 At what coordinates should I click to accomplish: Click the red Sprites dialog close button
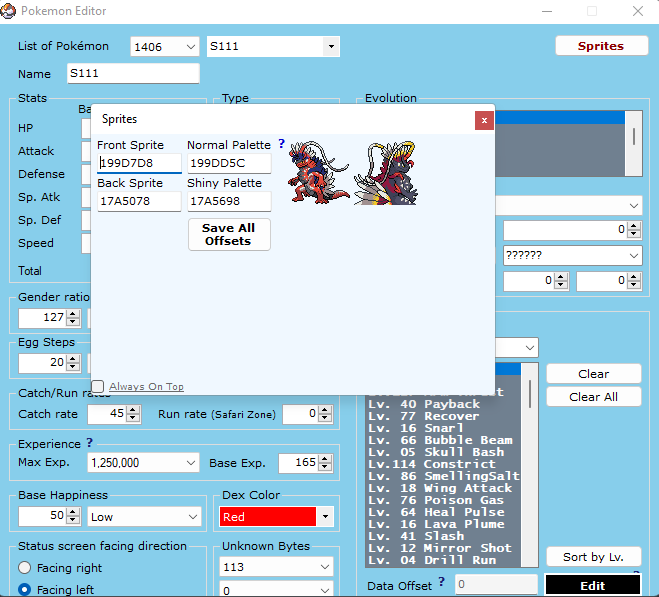pos(484,120)
